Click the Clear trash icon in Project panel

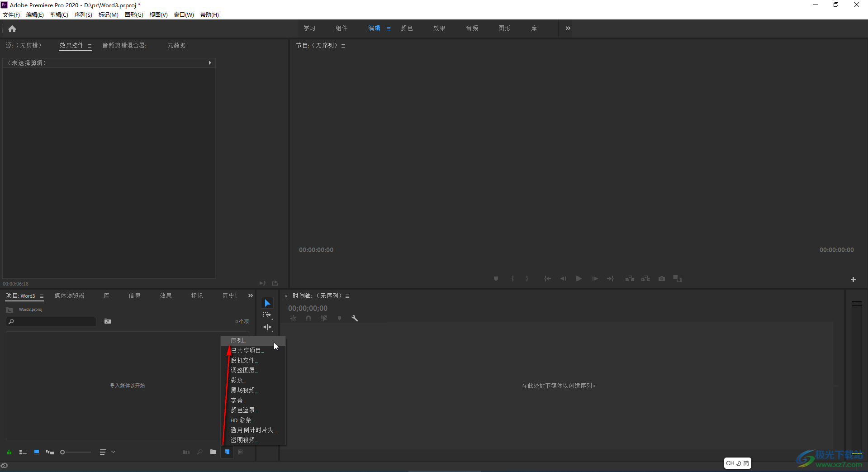coord(241,452)
